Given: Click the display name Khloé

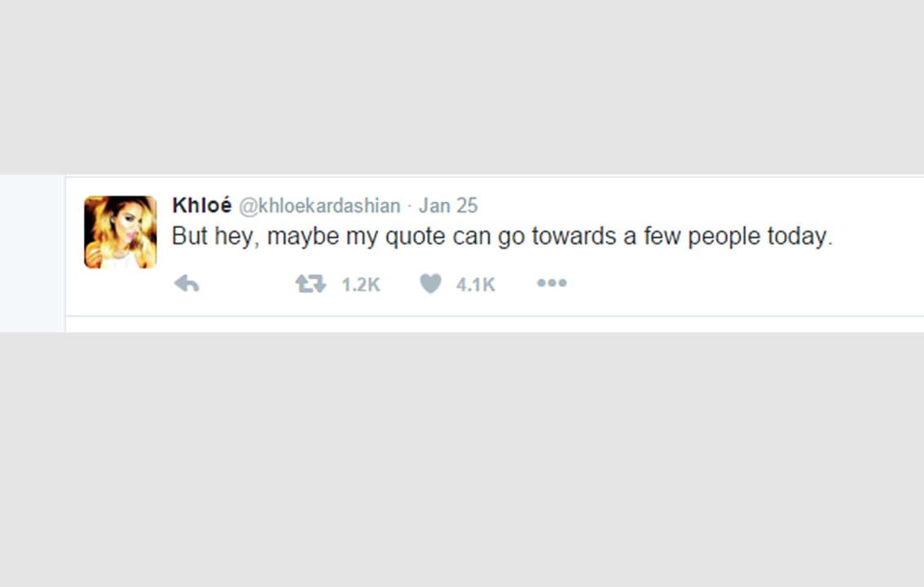Looking at the screenshot, I should click(x=202, y=206).
